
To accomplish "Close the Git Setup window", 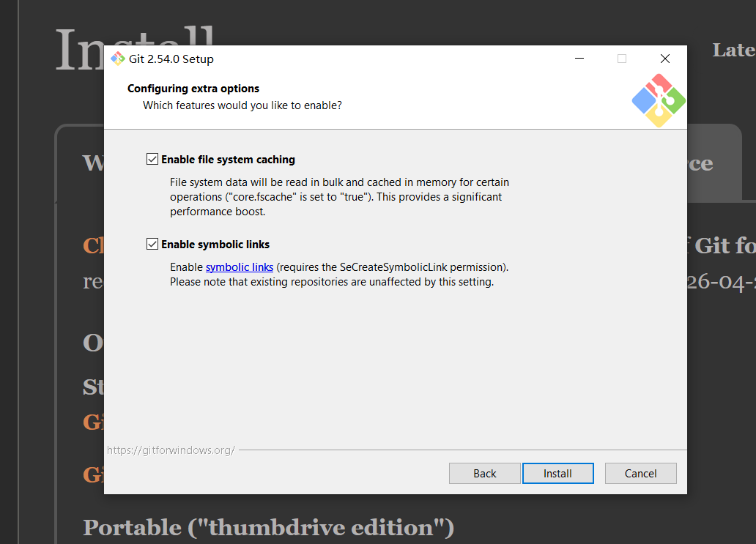I will click(665, 59).
